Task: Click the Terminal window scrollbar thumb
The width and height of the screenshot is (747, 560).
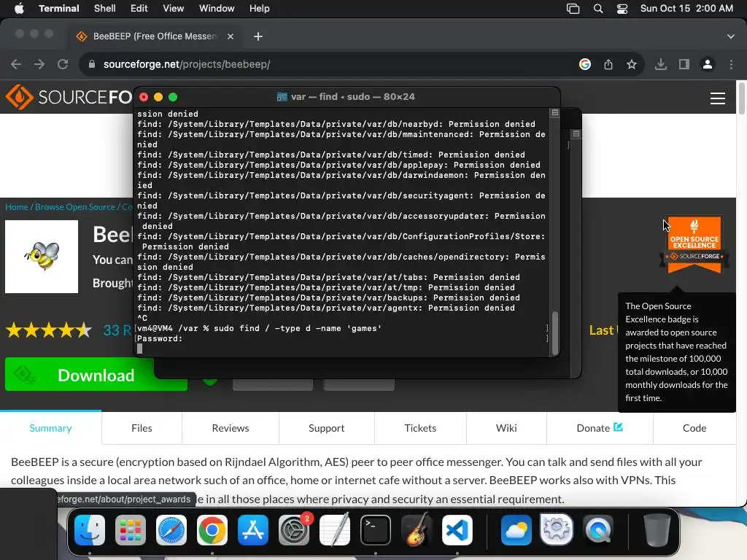Action: (554, 333)
